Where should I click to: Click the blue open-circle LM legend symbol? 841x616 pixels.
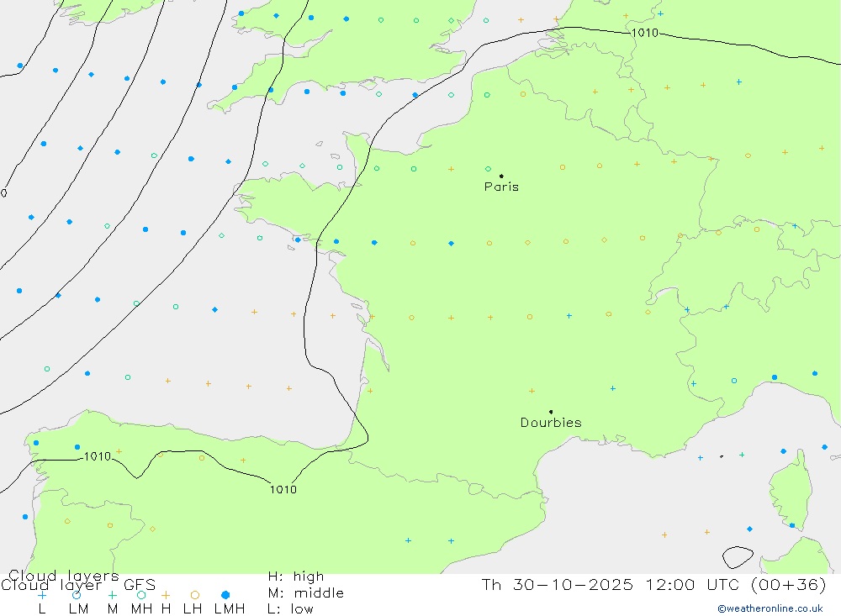(x=77, y=595)
